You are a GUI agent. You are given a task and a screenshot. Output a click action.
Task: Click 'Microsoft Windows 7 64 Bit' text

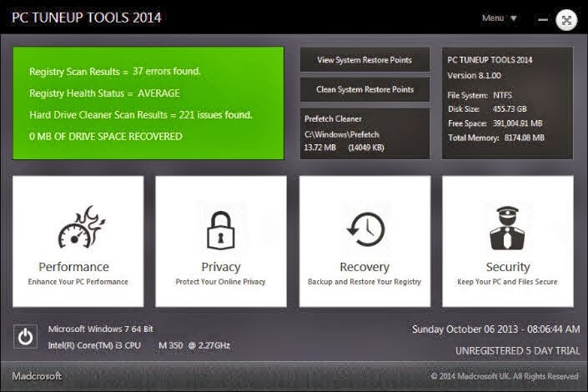pyautogui.click(x=100, y=329)
